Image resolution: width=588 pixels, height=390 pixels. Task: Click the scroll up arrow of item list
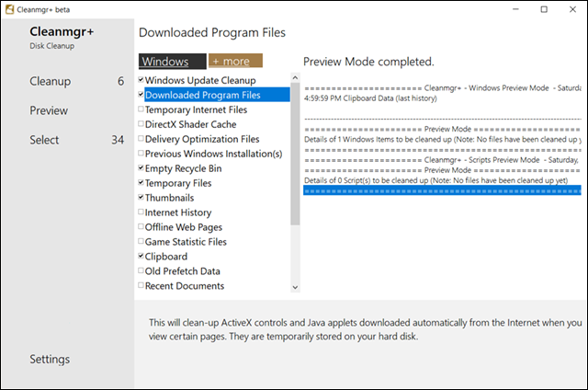coord(295,77)
